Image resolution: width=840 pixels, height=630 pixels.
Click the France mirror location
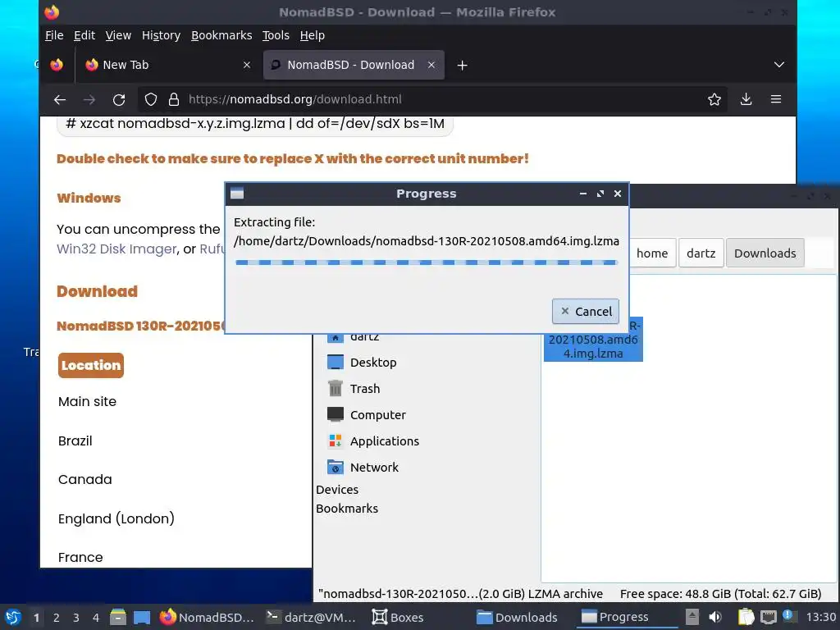tap(80, 557)
